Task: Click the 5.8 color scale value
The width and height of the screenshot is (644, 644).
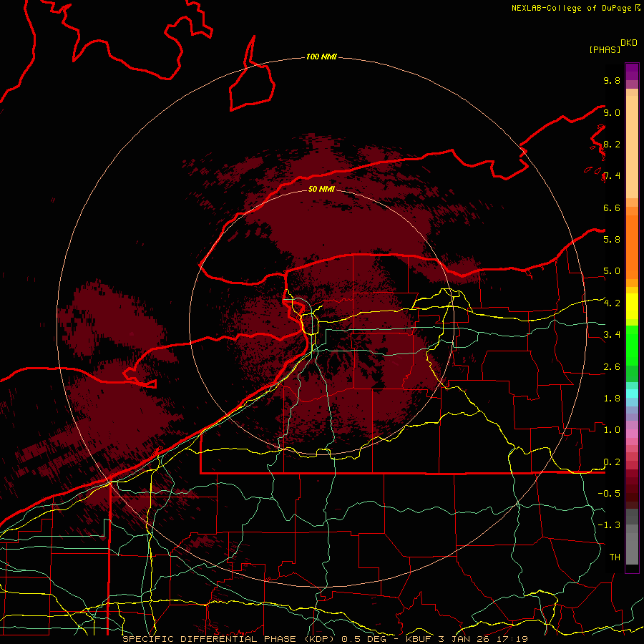Action: coord(612,240)
